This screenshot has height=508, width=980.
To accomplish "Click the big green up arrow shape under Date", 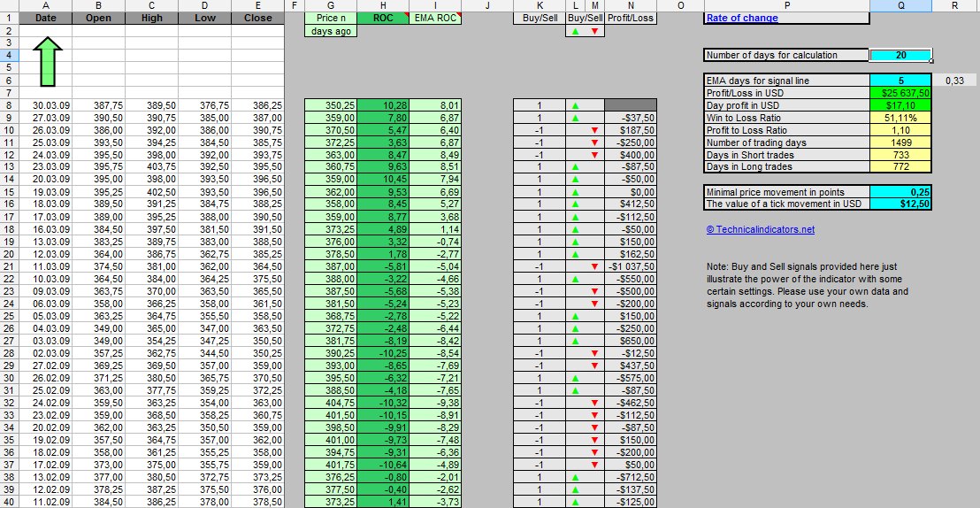I will click(x=49, y=61).
